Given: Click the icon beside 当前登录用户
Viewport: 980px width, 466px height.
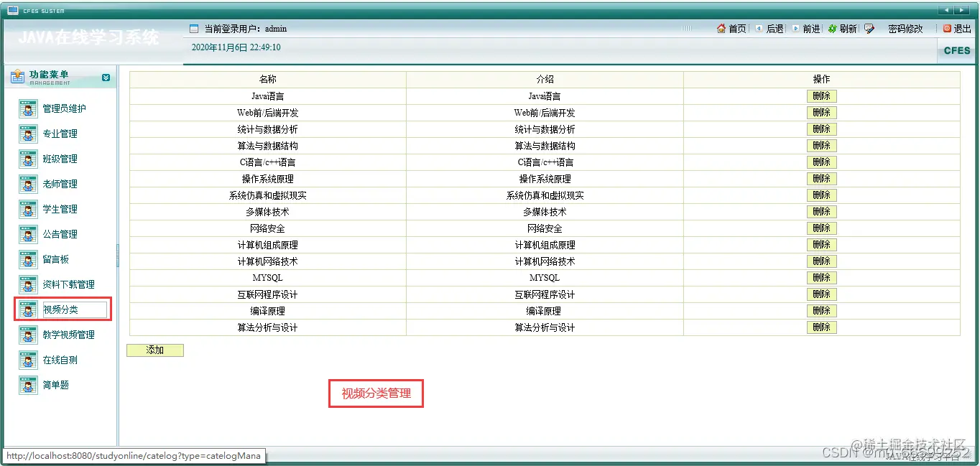Looking at the screenshot, I should pyautogui.click(x=193, y=29).
